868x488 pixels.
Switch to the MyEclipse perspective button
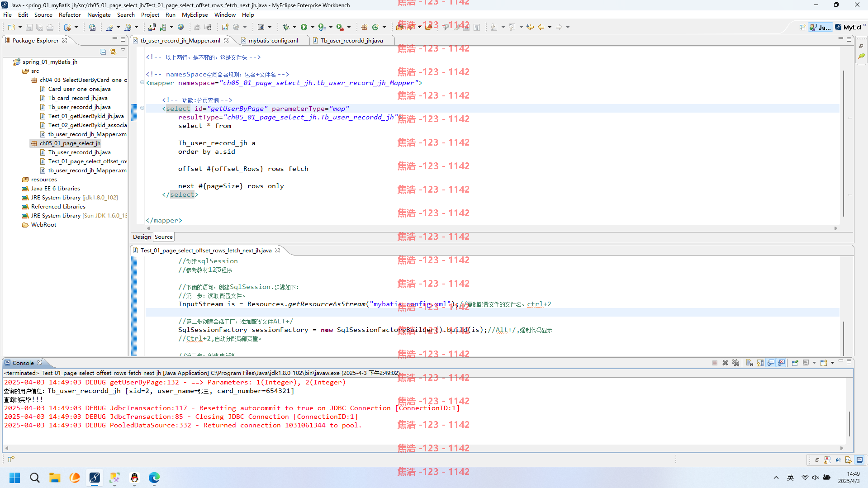click(849, 27)
